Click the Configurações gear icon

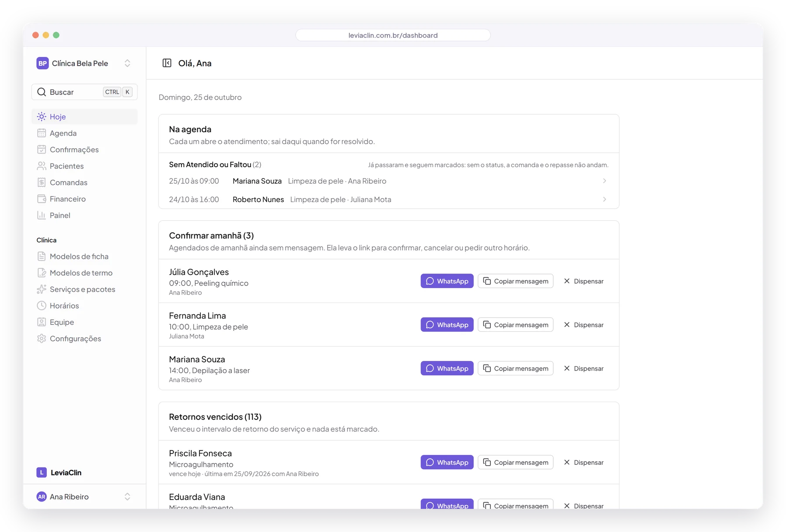click(41, 339)
